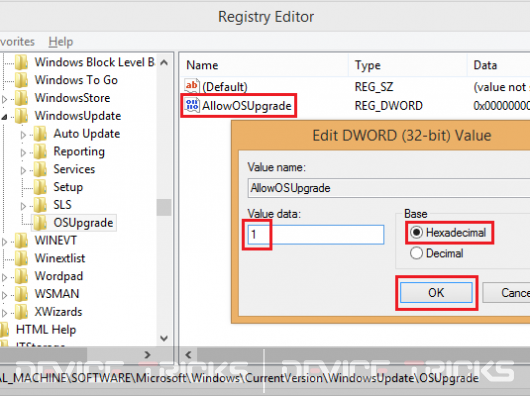Select the Hexadecimal base radio button
Image resolution: width=530 pixels, height=396 pixels.
point(416,232)
